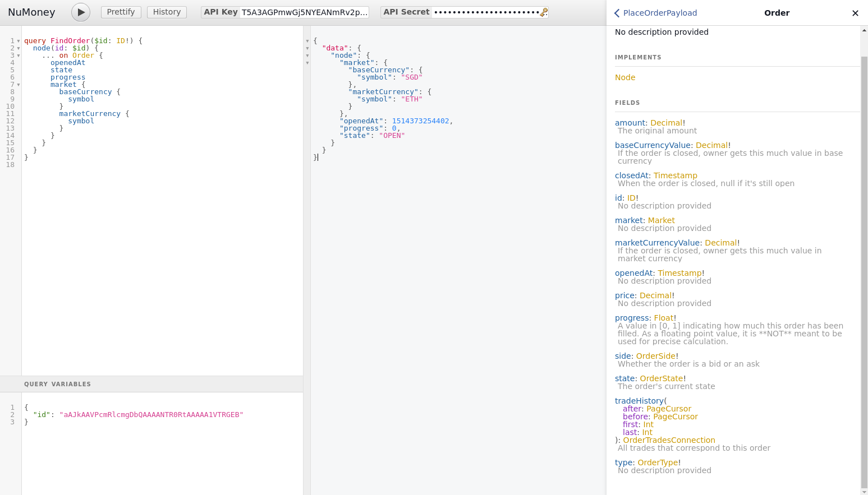This screenshot has width=868, height=495.
Task: Open the tradeHistory field docs
Action: coord(639,401)
